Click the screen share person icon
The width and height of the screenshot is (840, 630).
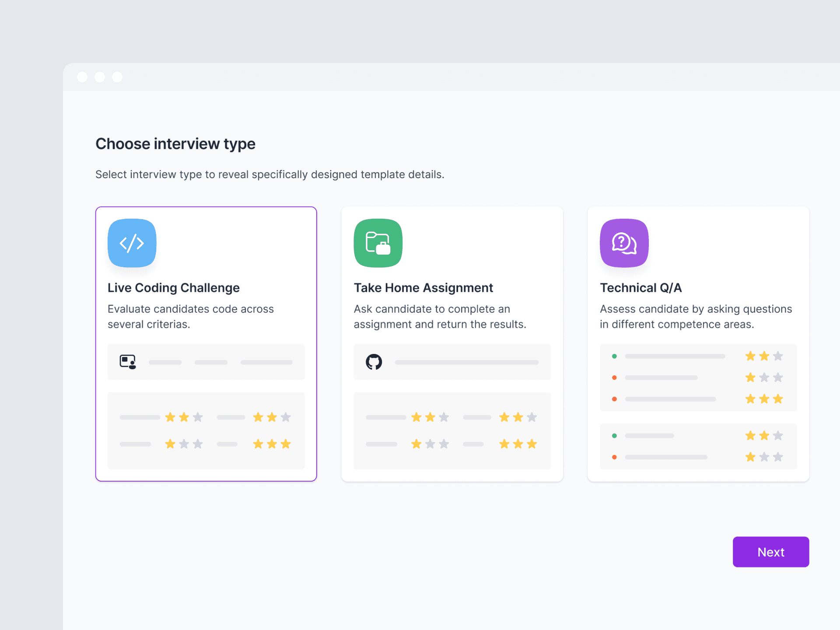click(128, 362)
